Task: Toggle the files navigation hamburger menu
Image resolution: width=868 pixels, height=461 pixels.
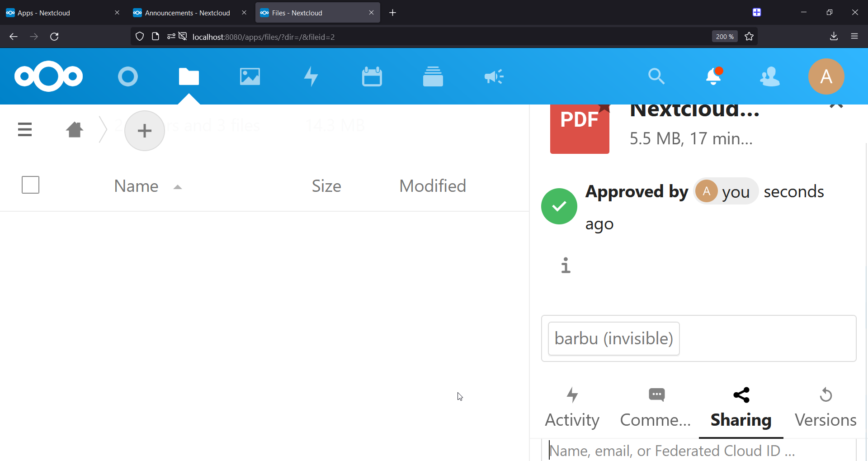Action: pos(25,129)
